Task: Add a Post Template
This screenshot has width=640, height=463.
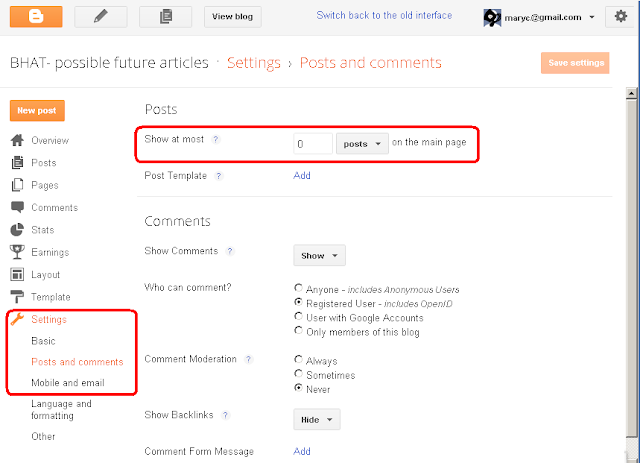Action: (302, 176)
